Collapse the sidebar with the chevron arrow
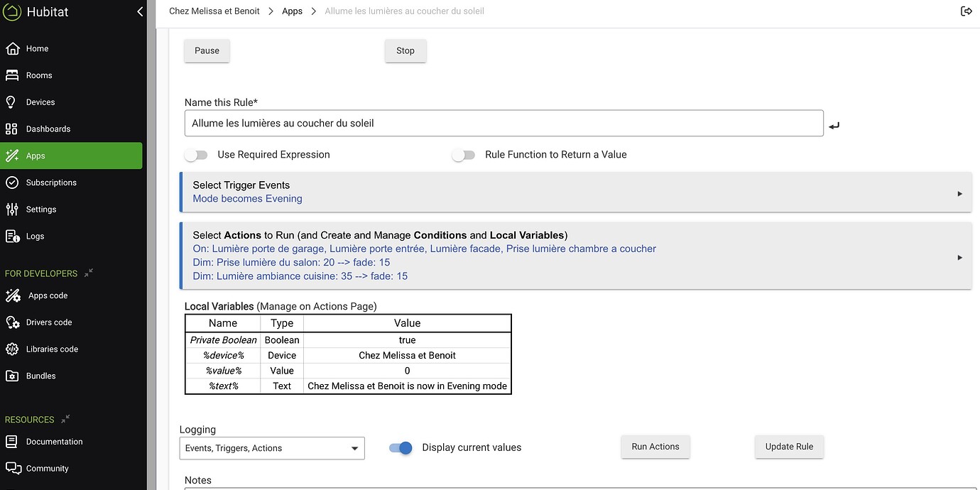Image resolution: width=980 pixels, height=490 pixels. [140, 11]
